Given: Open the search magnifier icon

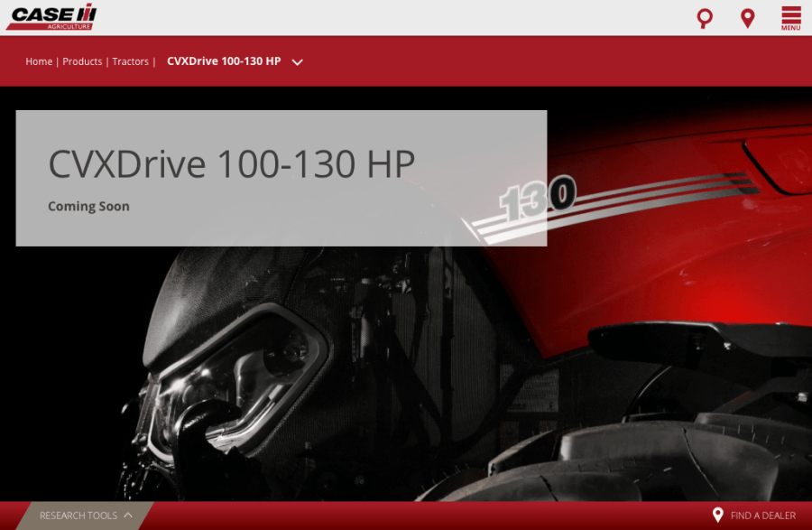Looking at the screenshot, I should point(705,18).
